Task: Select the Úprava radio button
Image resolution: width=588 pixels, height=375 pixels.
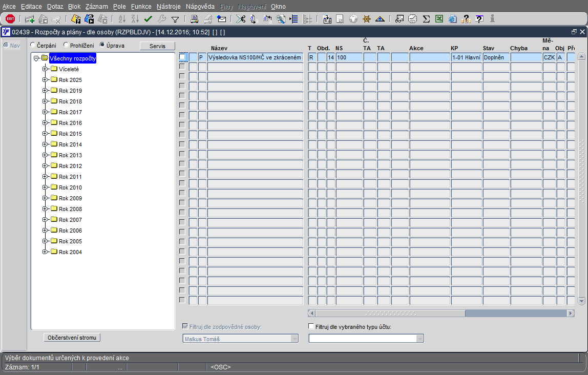Action: [102, 45]
